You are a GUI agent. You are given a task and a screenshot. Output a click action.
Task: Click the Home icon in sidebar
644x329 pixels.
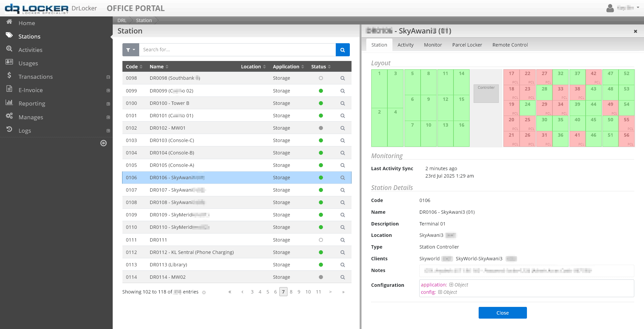[9, 22]
